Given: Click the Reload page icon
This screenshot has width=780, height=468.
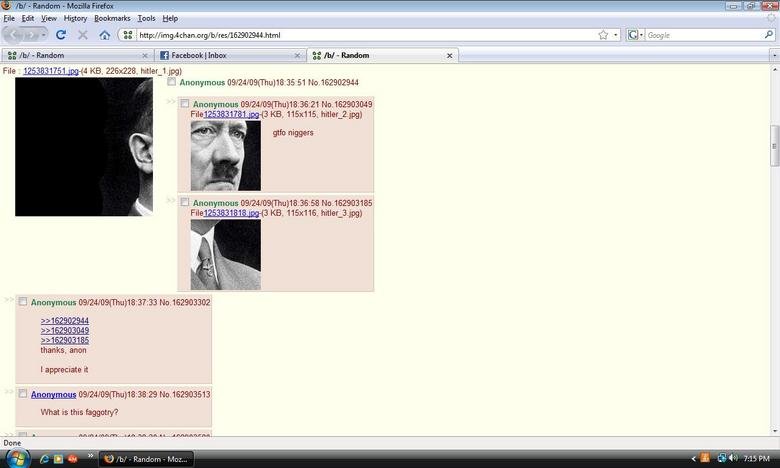Looking at the screenshot, I should point(61,35).
